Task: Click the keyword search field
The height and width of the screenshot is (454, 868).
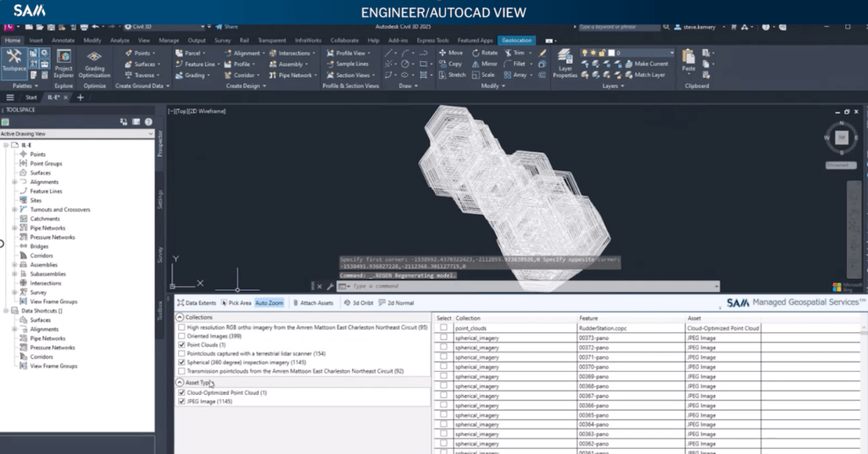Action: [x=619, y=26]
